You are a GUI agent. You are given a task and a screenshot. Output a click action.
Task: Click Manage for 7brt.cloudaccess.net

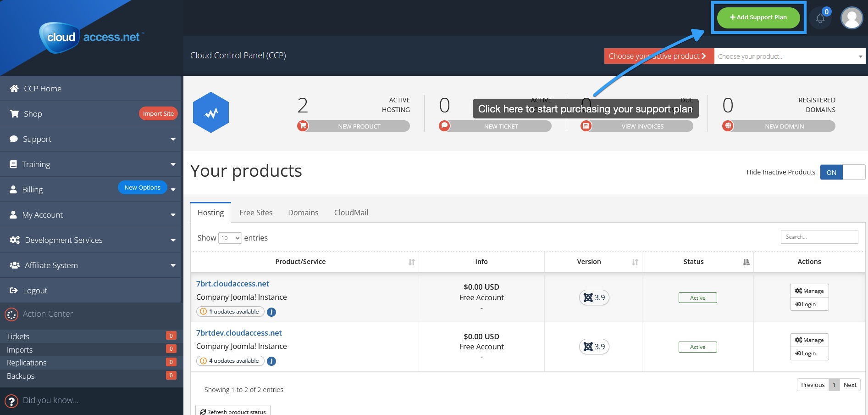(x=809, y=291)
